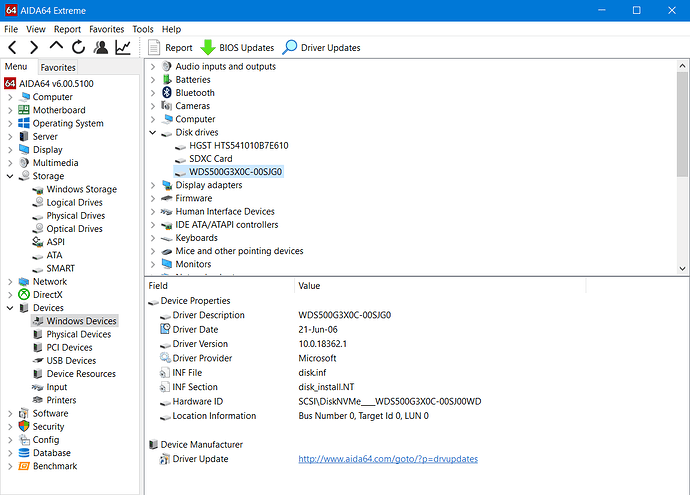Click the Cameras icon in device list
Screen dimensions: 690x495
coord(167,106)
